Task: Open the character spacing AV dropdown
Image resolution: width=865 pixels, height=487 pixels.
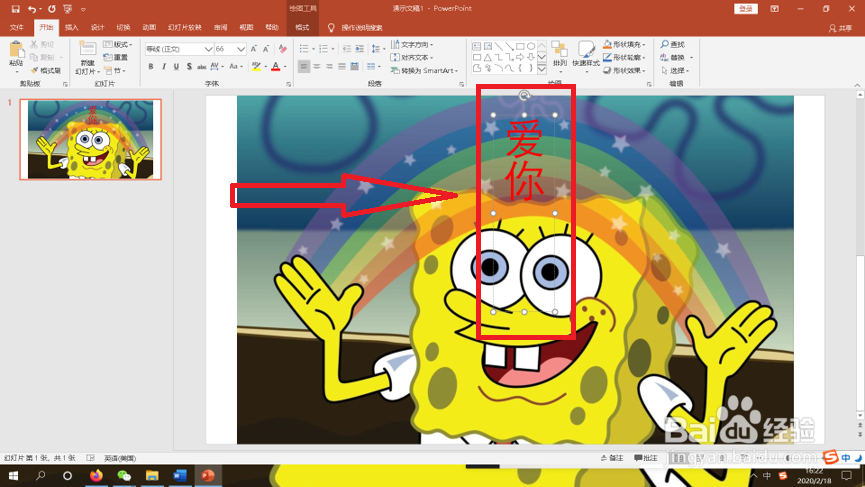Action: (x=217, y=67)
